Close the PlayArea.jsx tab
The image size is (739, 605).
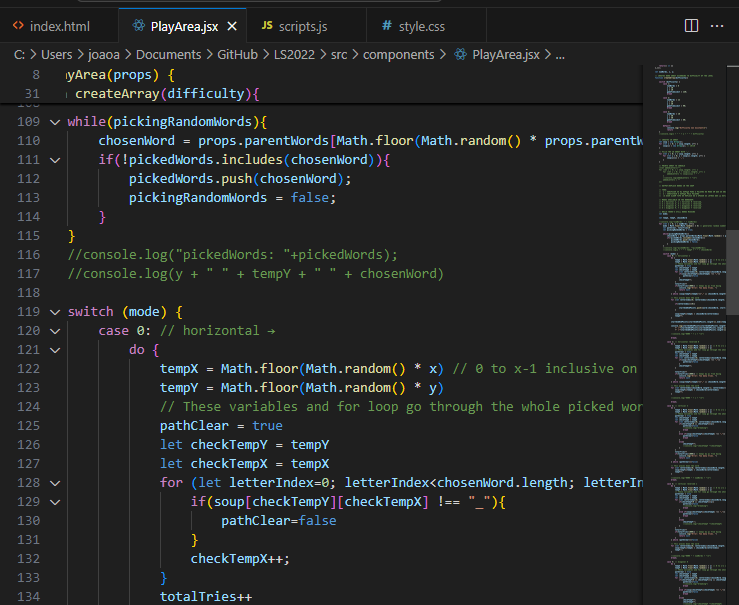pyautogui.click(x=232, y=26)
